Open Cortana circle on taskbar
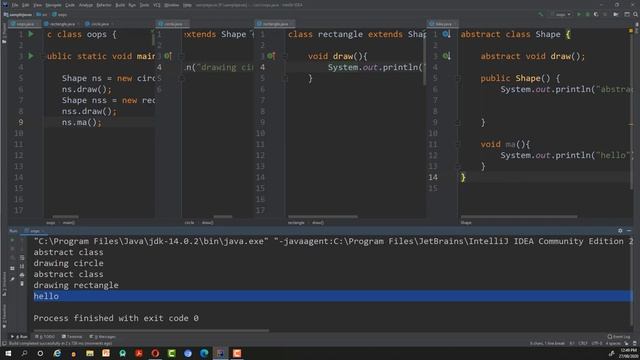The width and height of the screenshot is (640, 360). (x=40, y=353)
